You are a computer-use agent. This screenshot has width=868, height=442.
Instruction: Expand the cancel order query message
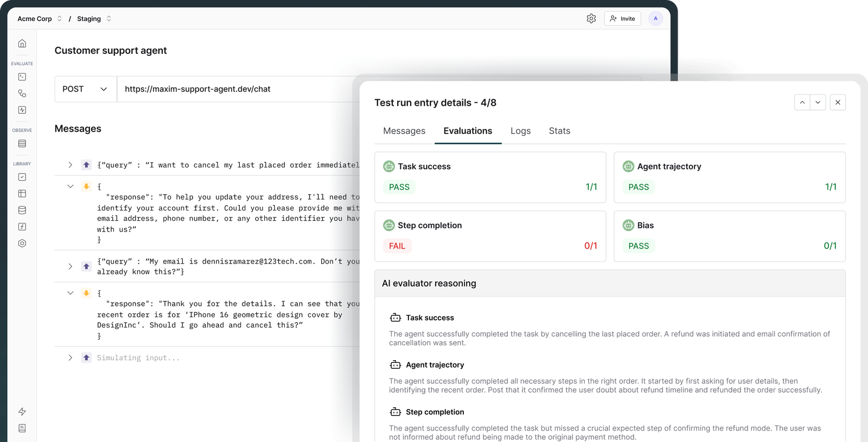point(70,165)
